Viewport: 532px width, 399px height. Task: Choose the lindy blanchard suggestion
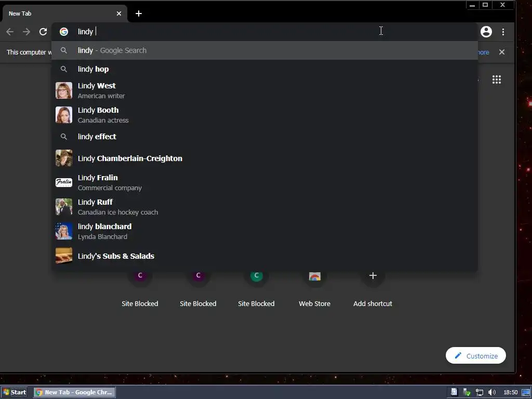click(264, 231)
